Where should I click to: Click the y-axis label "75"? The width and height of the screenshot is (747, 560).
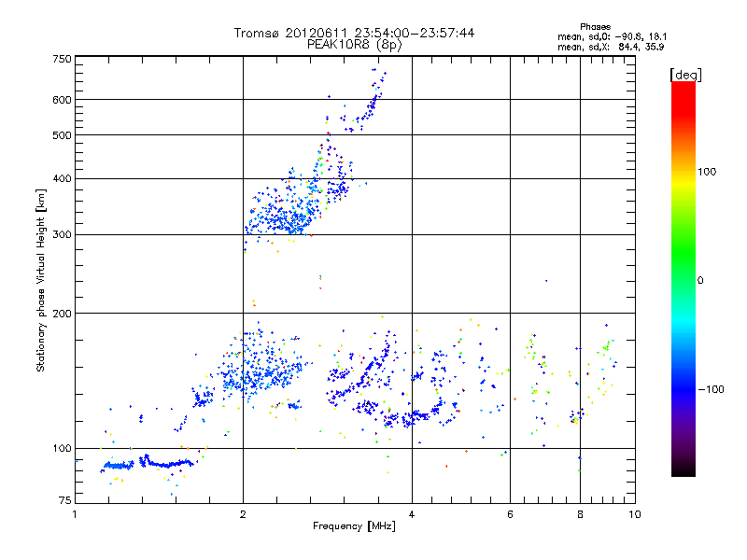pos(65,500)
